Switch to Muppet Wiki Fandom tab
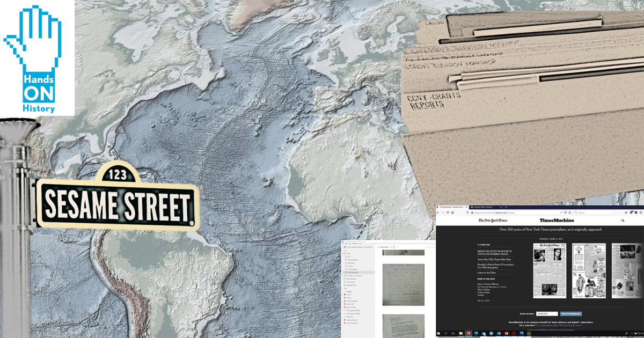This screenshot has width=644, height=338. point(486,207)
